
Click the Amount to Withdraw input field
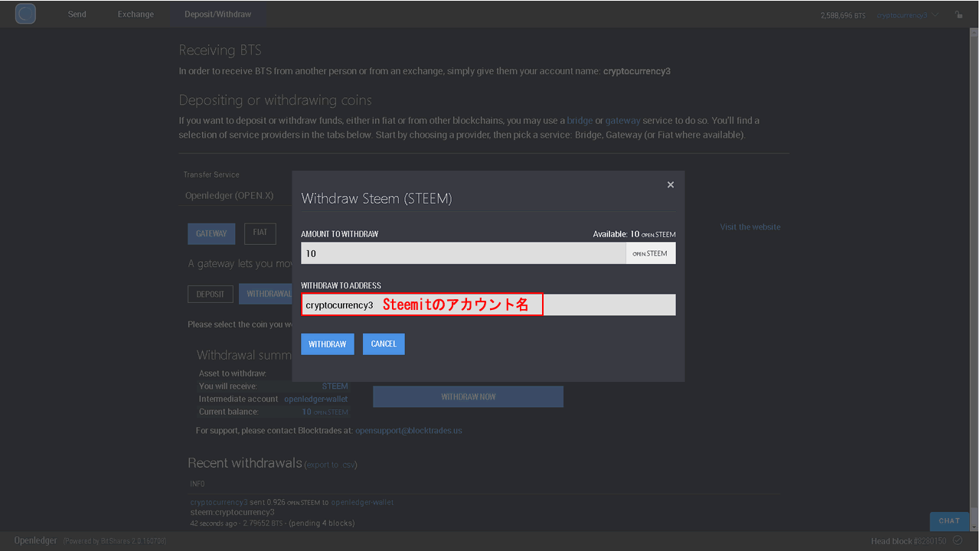[463, 253]
